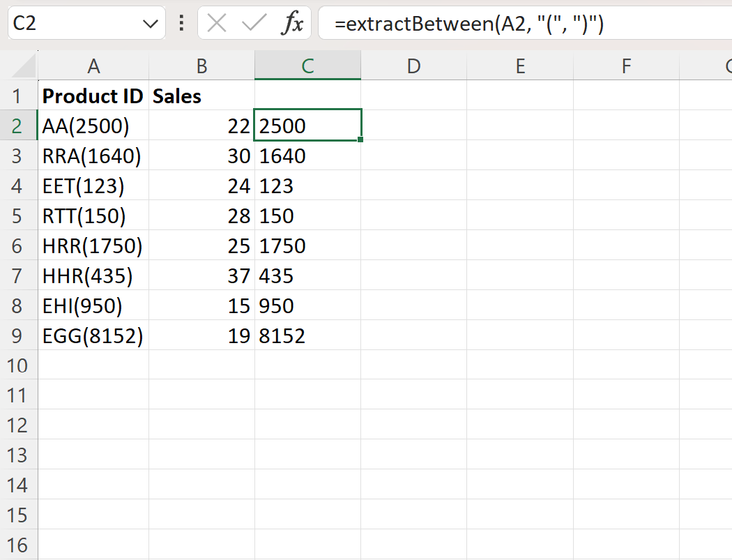Open the Name Box options menu (three dots)
This screenshot has height=560, width=732.
tap(181, 23)
